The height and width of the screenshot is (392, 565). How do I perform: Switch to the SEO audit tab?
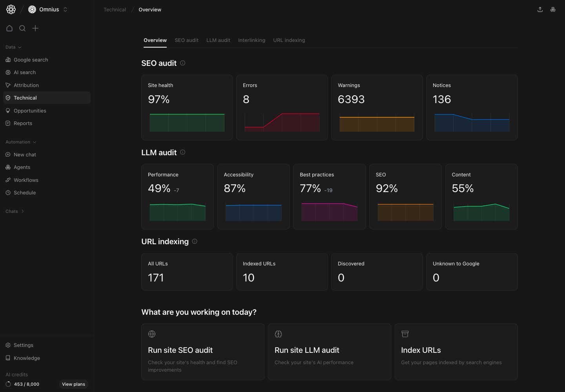(186, 40)
